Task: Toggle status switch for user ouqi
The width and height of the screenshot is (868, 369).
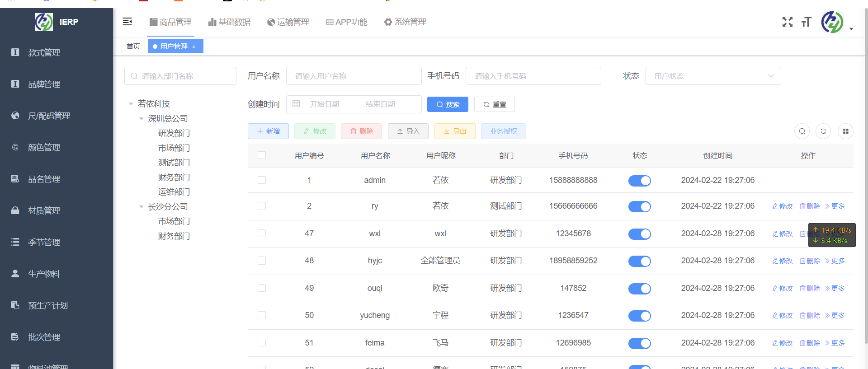Action: click(640, 289)
